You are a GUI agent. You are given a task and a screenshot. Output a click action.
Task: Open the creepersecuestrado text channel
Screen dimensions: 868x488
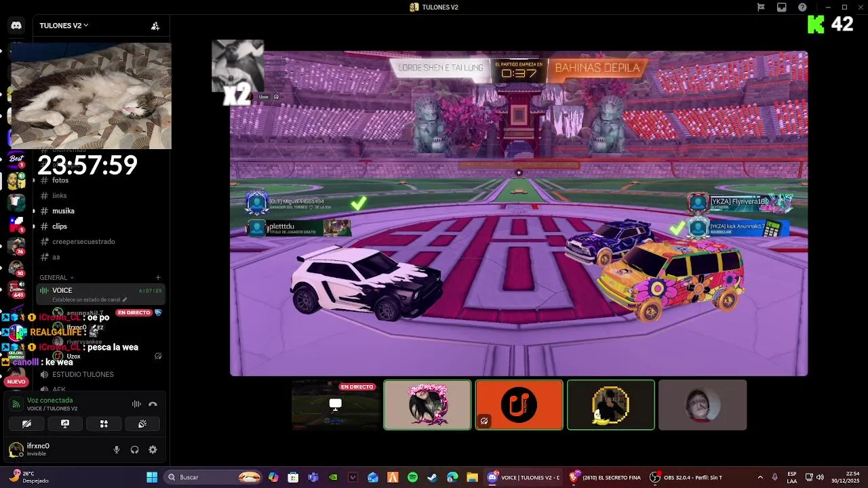[x=100, y=241]
